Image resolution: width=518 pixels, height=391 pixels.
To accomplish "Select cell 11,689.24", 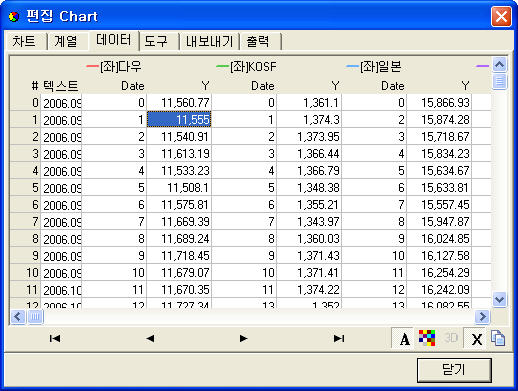I will click(179, 238).
